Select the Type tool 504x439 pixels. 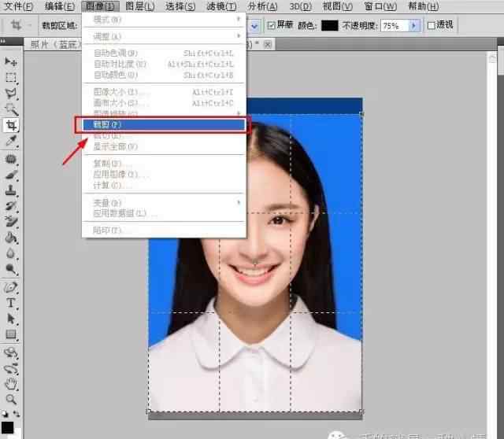coord(11,303)
